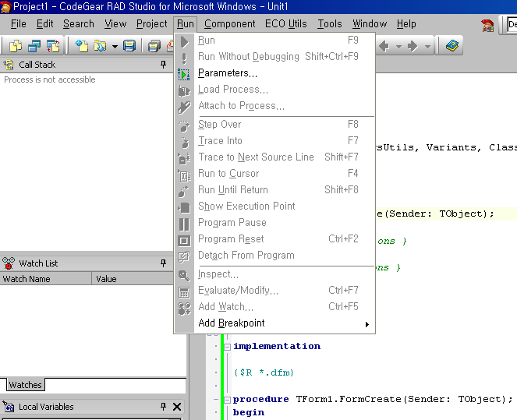Collapse the FormCreate procedure code block

[x=227, y=399]
